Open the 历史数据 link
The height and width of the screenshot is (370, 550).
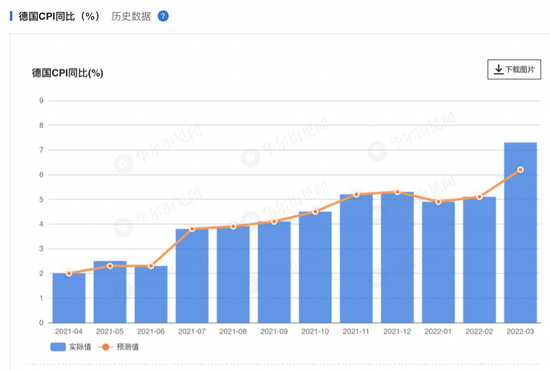pos(131,16)
